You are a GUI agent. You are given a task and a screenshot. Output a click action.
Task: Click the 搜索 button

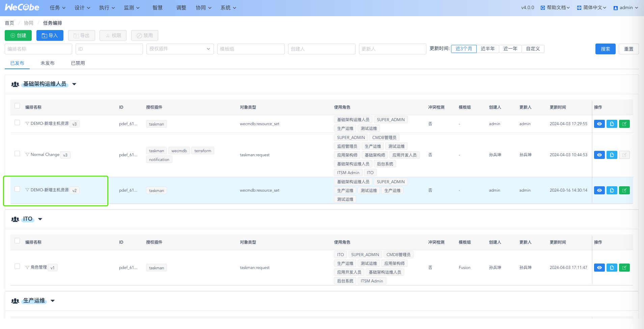(606, 49)
